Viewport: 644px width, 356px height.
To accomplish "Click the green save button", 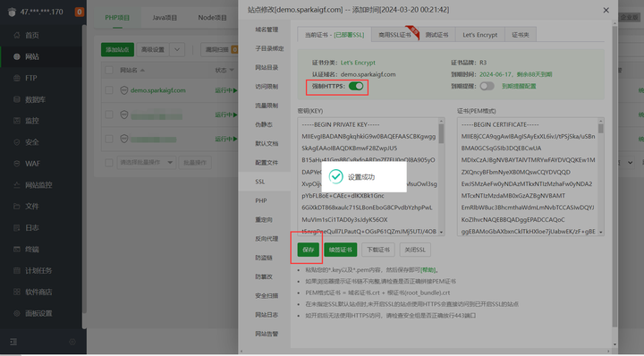I will click(308, 250).
